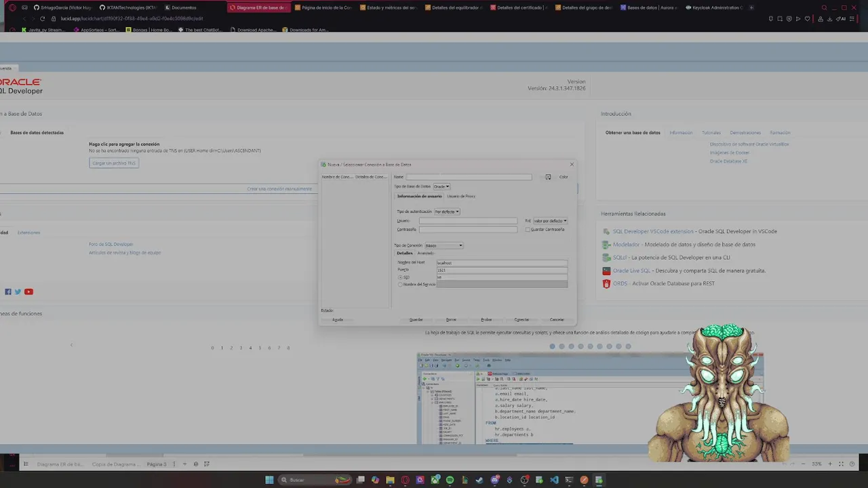Open the Tipo de Base de Datos dropdown
The height and width of the screenshot is (488, 868).
(441, 186)
